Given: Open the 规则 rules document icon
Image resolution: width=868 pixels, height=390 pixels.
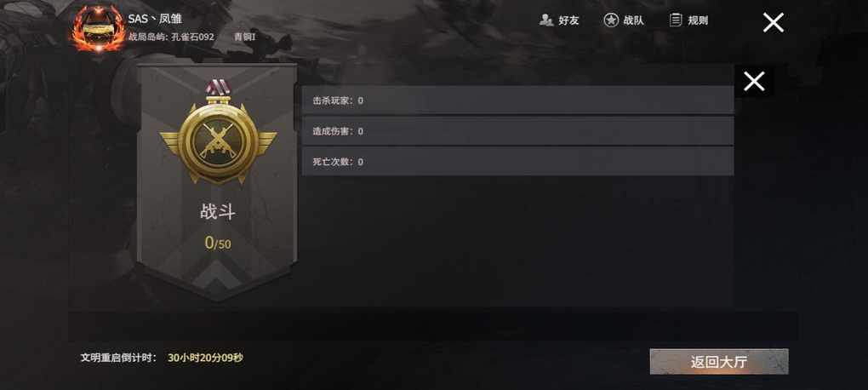Looking at the screenshot, I should coord(676,20).
